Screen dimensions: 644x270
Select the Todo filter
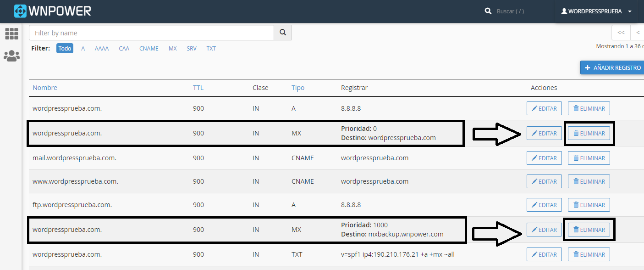(65, 48)
